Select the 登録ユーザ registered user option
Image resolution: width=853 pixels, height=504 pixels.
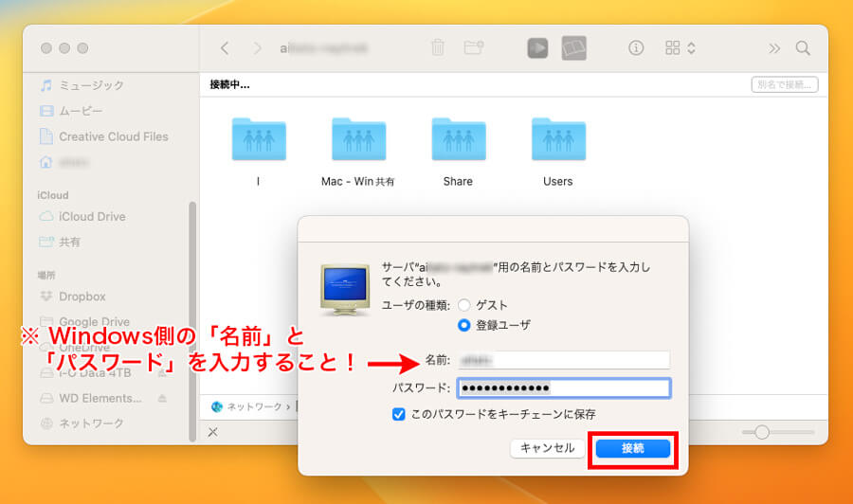click(464, 325)
